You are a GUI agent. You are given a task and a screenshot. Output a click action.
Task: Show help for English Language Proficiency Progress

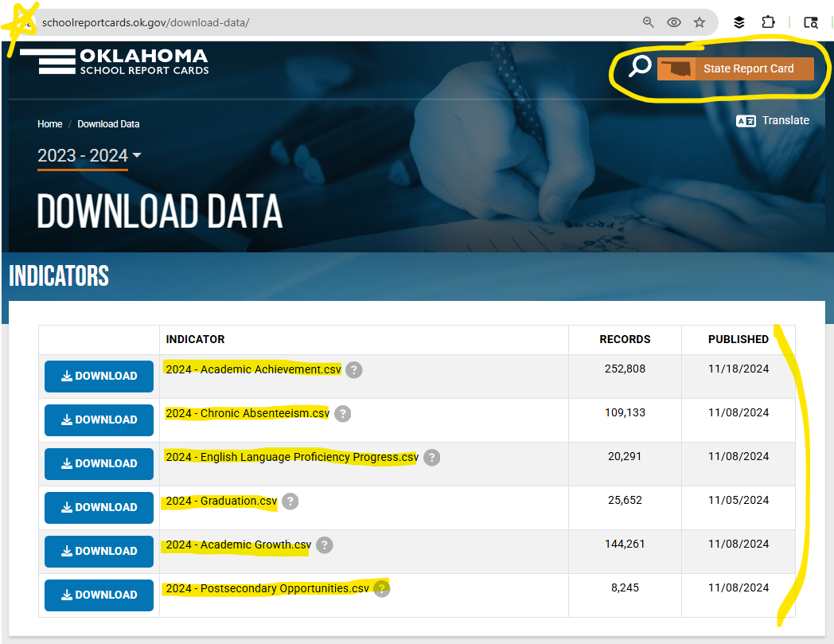(x=432, y=457)
